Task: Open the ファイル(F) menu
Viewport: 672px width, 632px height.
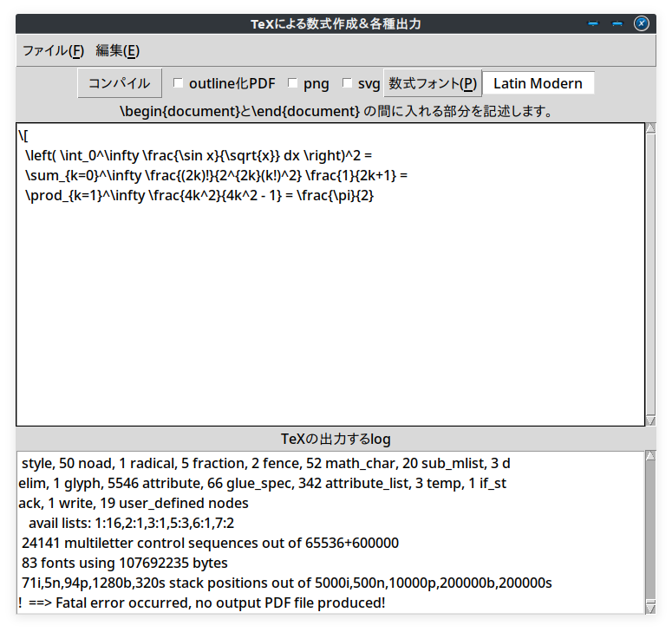Action: [x=53, y=50]
